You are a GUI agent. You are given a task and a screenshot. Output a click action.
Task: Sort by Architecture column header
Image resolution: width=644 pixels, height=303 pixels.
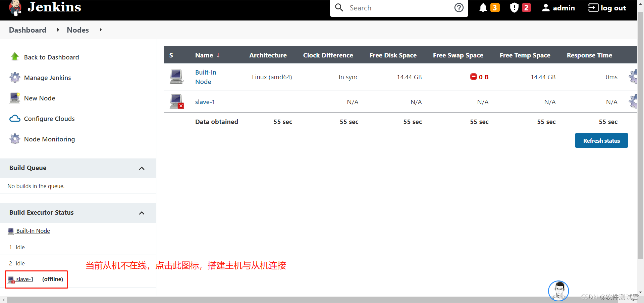point(268,55)
